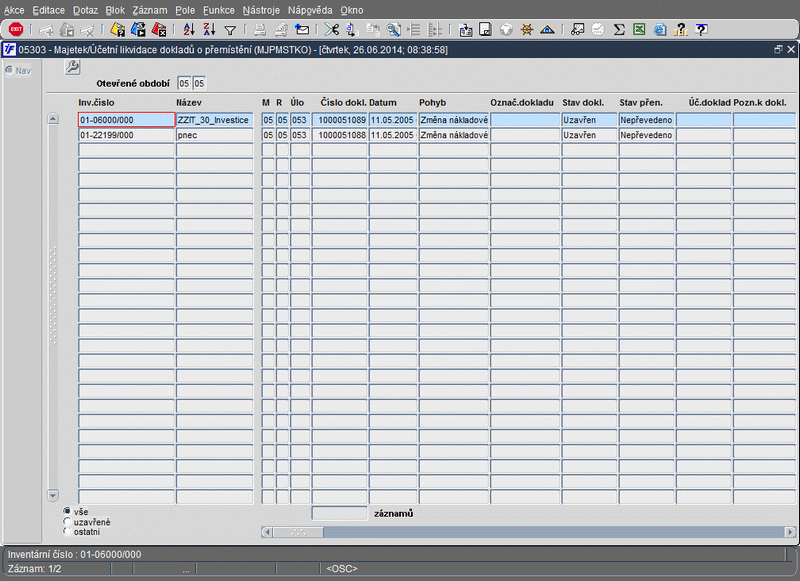Click the 'záznamů' count field
Viewport: 800px width, 581px height.
(x=339, y=513)
